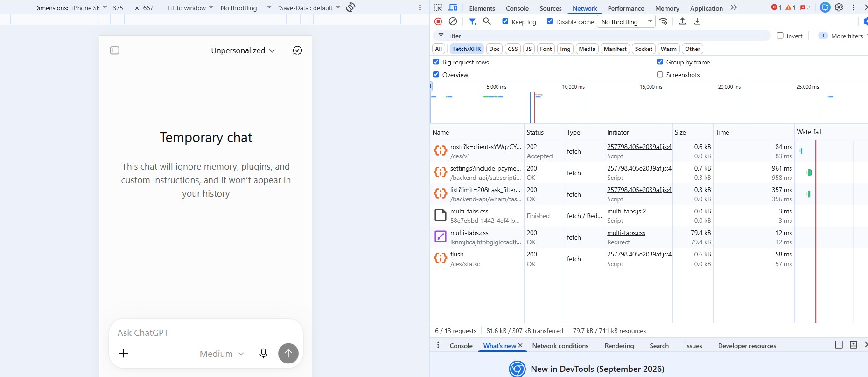Uncheck Keep log checkbox
The image size is (868, 377).
coord(505,21)
